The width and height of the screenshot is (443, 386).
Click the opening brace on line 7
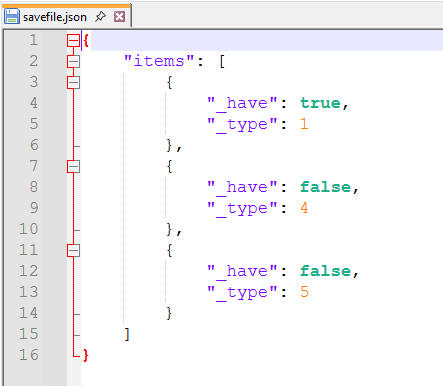169,166
